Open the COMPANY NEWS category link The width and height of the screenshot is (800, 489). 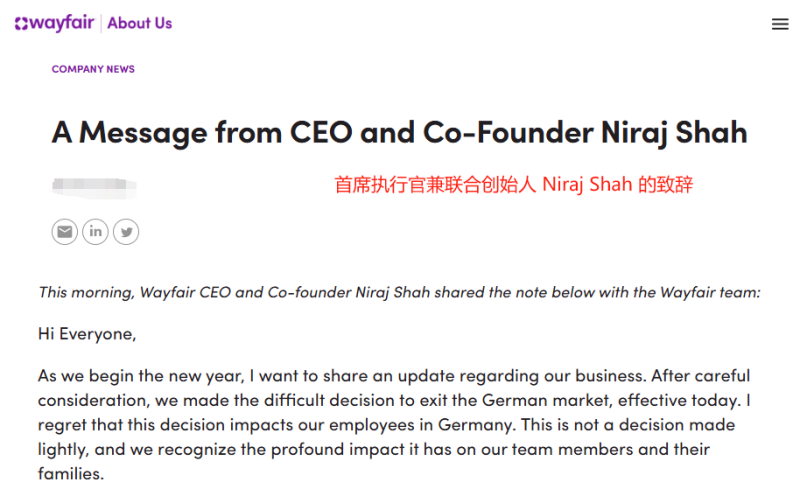pyautogui.click(x=93, y=69)
